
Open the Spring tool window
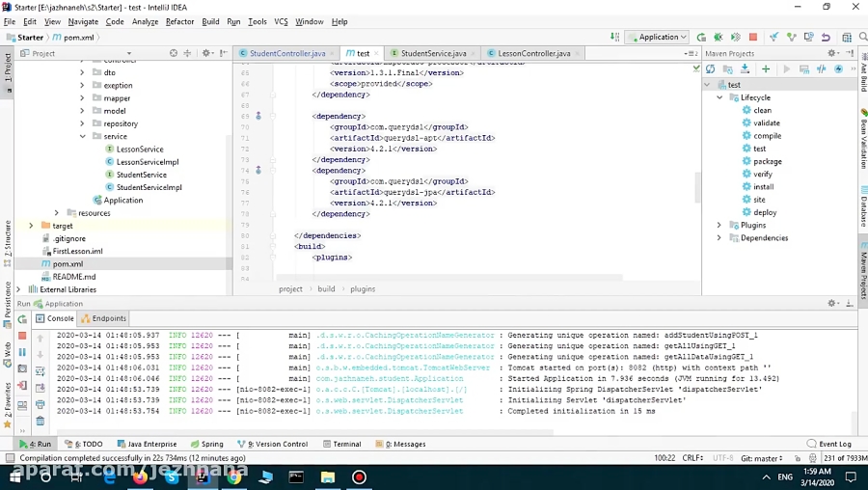click(x=207, y=444)
